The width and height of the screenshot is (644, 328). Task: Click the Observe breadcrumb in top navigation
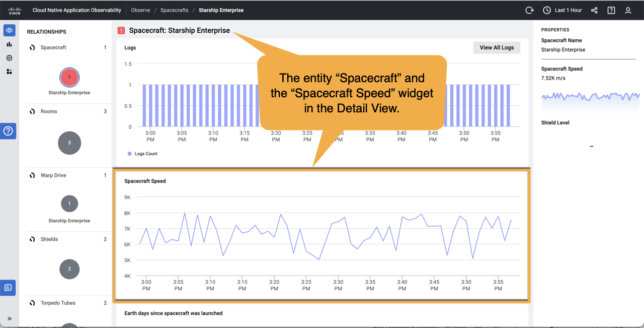[140, 10]
